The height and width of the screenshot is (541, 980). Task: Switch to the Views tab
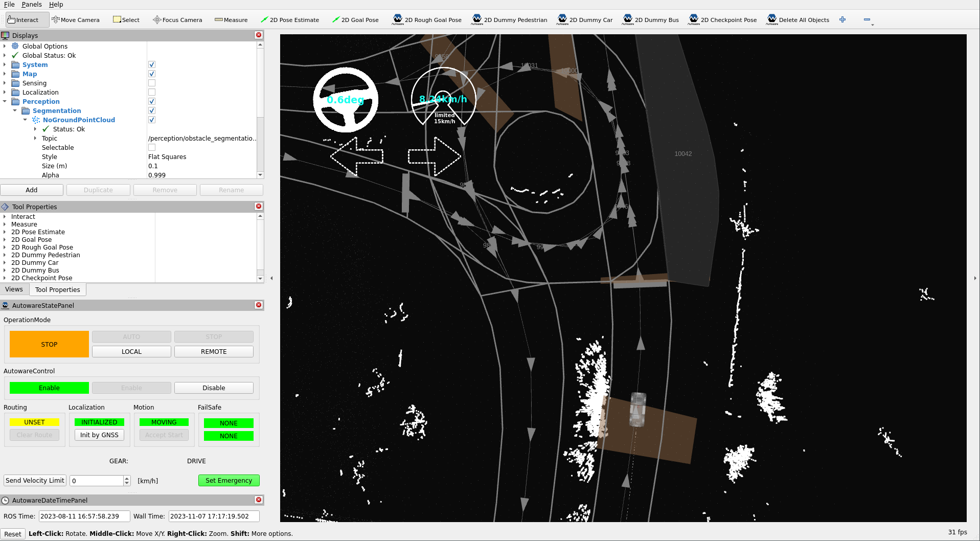point(14,289)
